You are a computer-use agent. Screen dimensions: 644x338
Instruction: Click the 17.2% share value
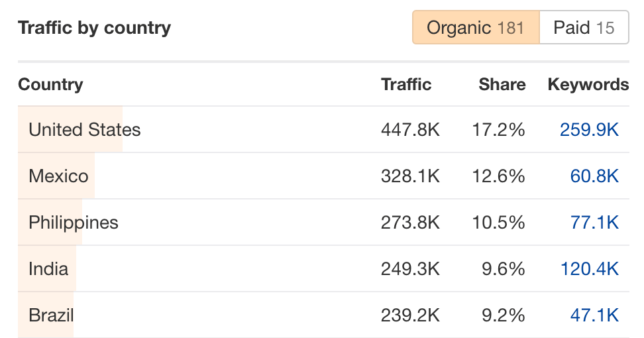pyautogui.click(x=498, y=129)
